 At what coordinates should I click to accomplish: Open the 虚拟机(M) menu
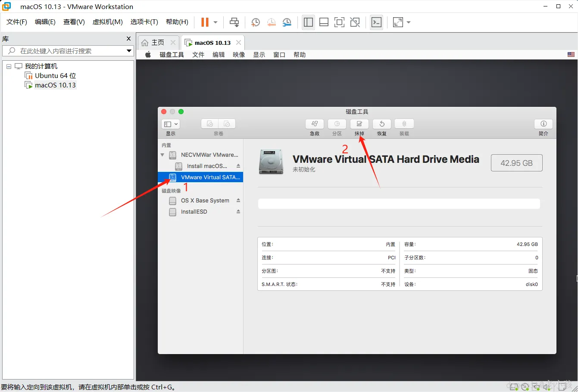(x=108, y=22)
